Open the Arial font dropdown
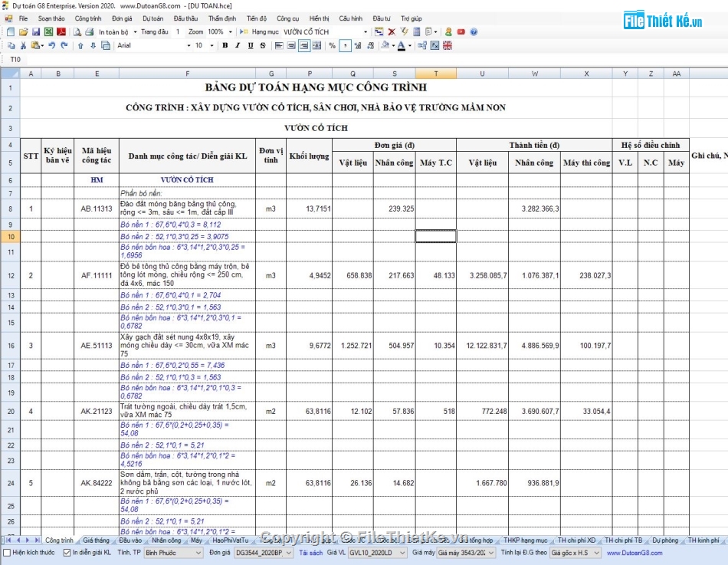Viewport: 728px width, 565px height. click(x=189, y=45)
